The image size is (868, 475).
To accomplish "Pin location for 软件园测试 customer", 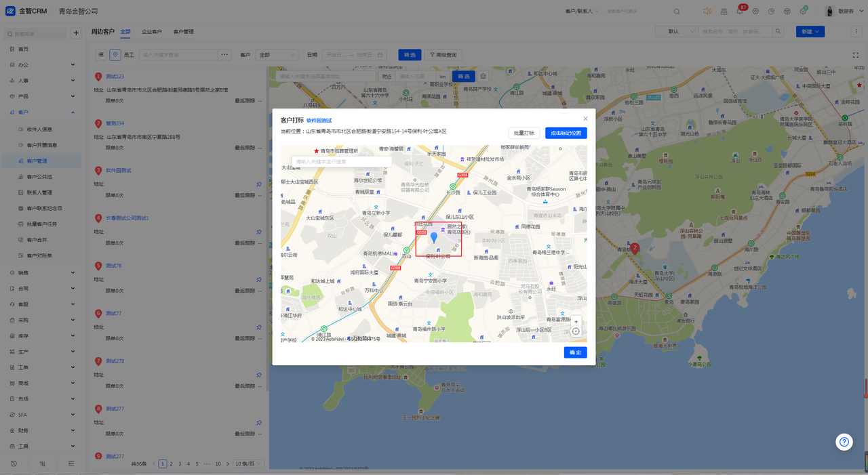I will point(259,184).
